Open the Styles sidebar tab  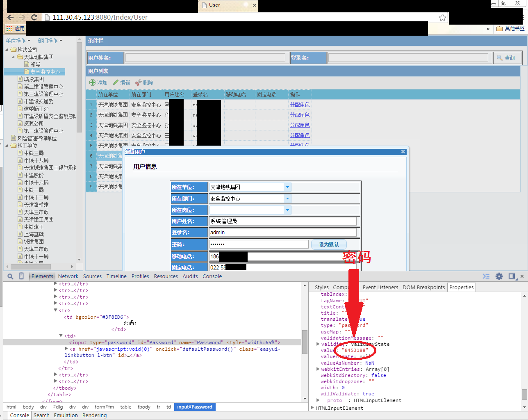[322, 288]
